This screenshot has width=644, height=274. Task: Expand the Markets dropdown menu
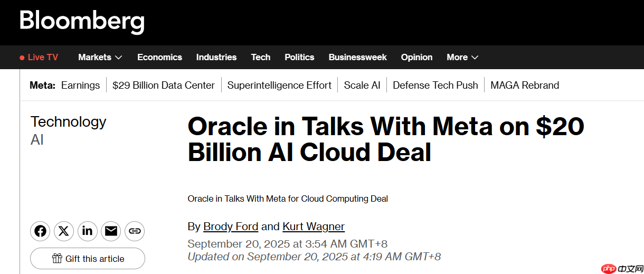(x=100, y=57)
